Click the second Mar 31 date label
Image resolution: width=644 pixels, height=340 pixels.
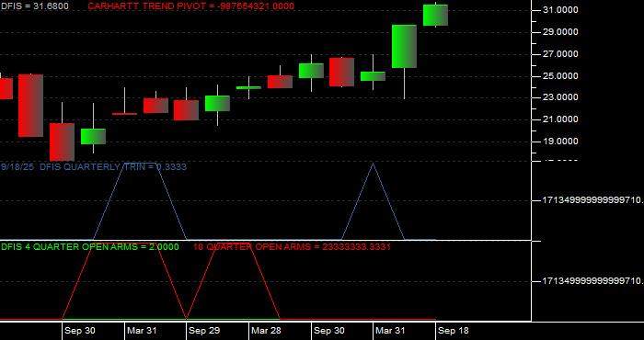pyautogui.click(x=390, y=331)
